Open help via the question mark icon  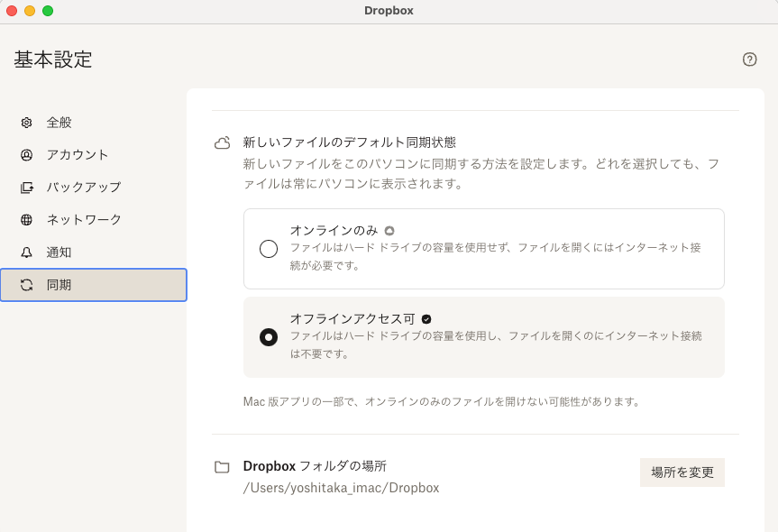(749, 60)
